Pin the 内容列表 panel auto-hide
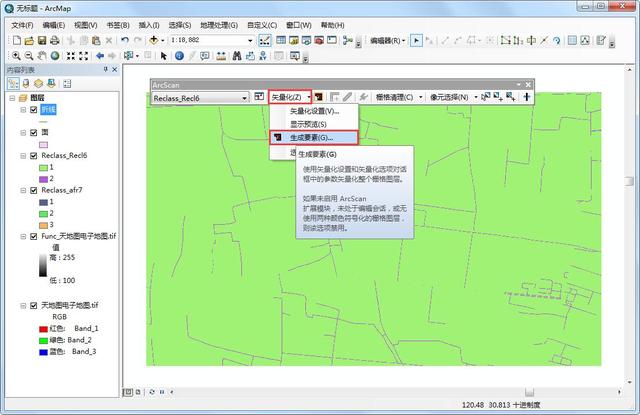 pos(105,70)
